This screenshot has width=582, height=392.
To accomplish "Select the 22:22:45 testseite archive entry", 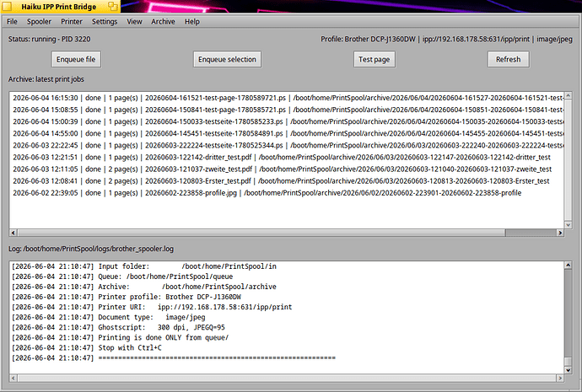I will [x=287, y=145].
